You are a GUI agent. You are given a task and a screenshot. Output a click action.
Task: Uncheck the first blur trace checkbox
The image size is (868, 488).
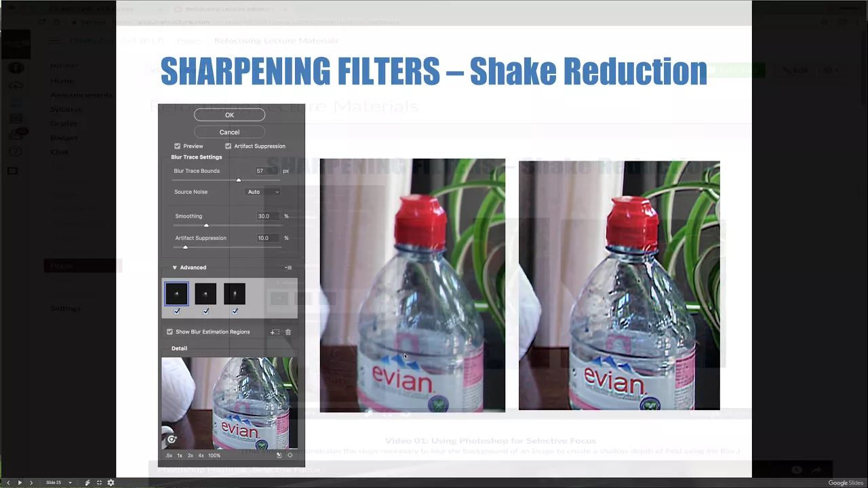(x=177, y=311)
